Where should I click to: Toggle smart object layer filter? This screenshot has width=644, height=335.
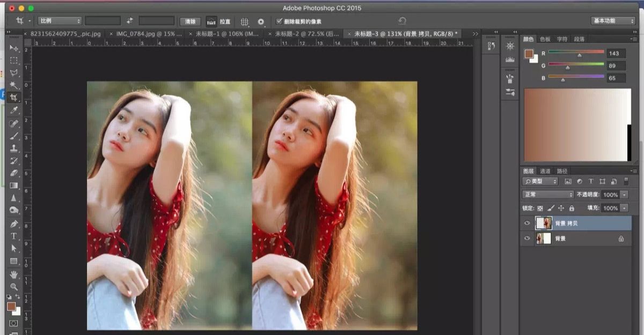pos(613,182)
